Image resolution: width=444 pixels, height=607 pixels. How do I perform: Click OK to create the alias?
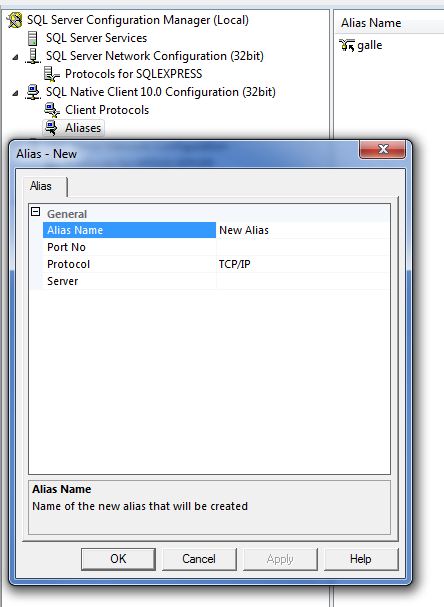(118, 559)
